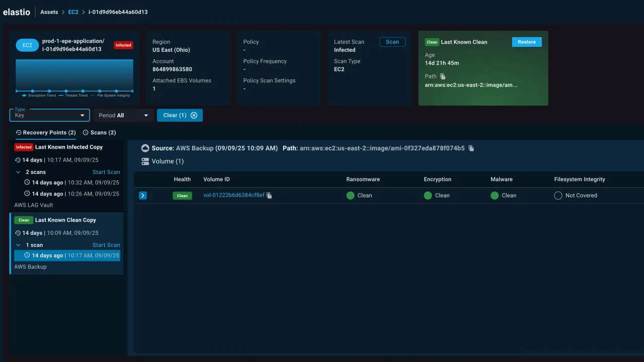The image size is (644, 362).
Task: Click the Restore button
Action: [527, 42]
